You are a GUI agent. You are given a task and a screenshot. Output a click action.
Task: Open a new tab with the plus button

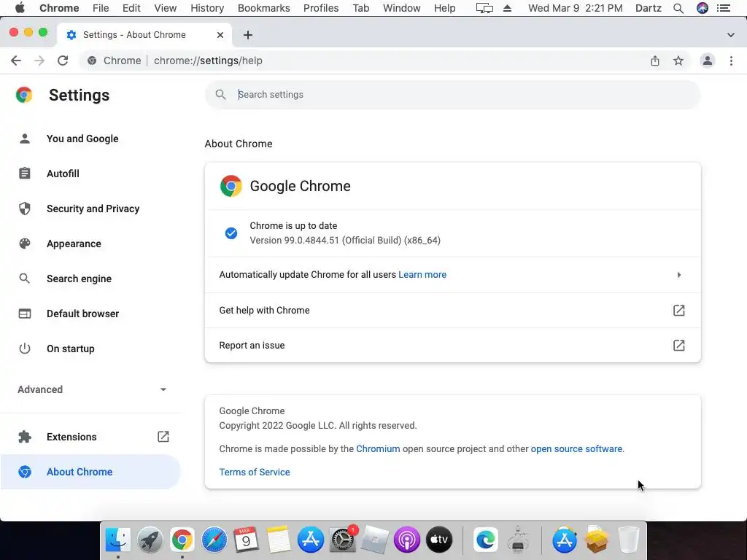(x=248, y=35)
